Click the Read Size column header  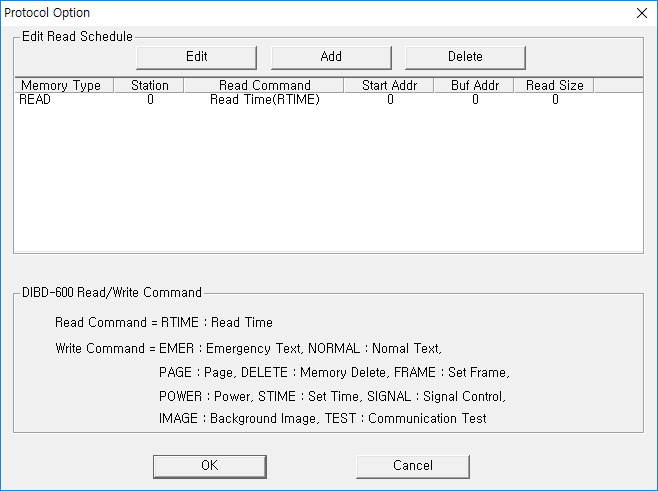554,86
